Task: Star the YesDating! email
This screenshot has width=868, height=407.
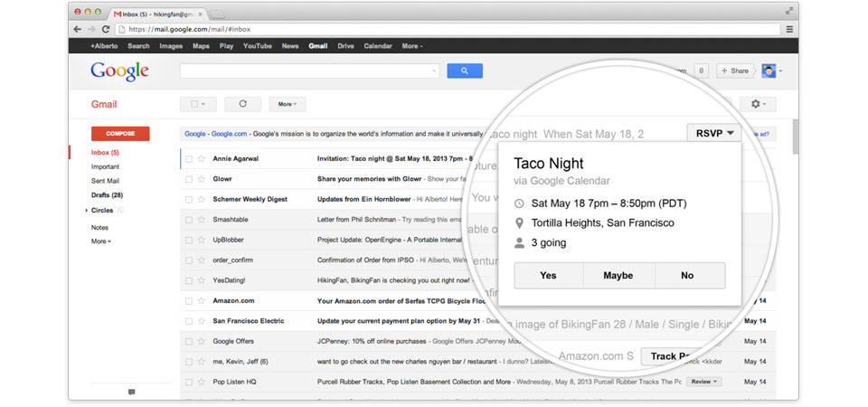Action: [x=202, y=280]
